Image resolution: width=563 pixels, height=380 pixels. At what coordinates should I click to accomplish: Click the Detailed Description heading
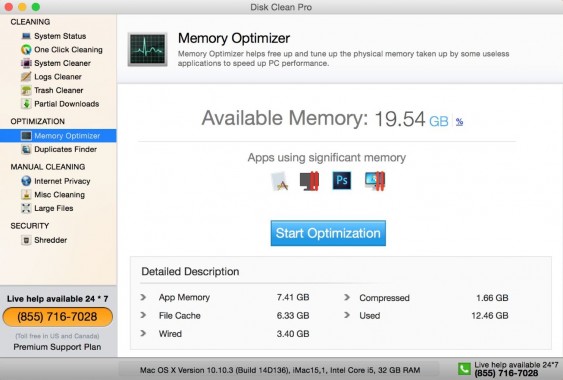pos(190,272)
